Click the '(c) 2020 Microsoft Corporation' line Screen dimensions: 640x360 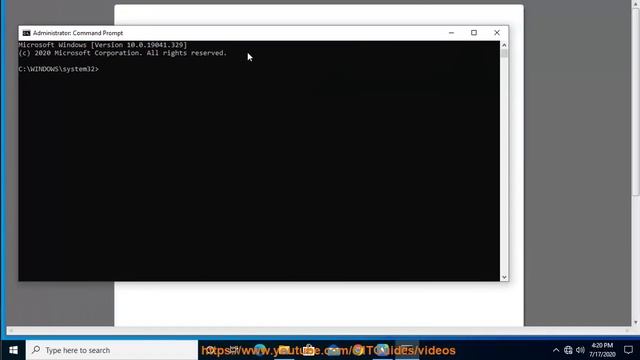pos(122,53)
